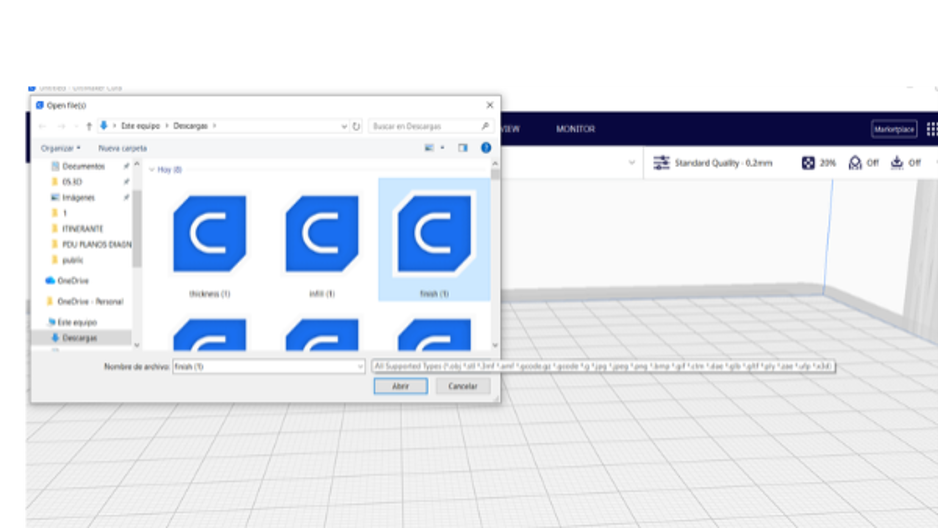Viewport: 938px width, 528px height.
Task: Click the forward navigation arrow
Action: coord(61,126)
